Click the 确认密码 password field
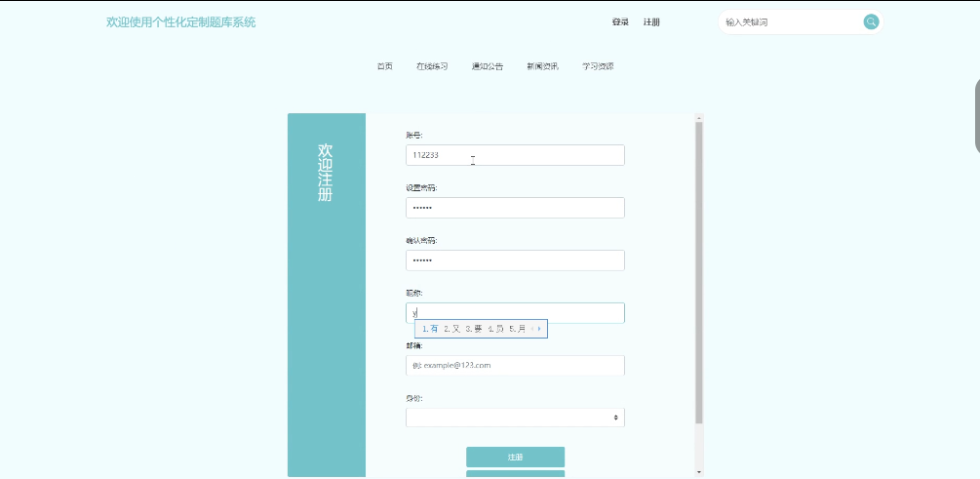The width and height of the screenshot is (980, 479). 515,260
